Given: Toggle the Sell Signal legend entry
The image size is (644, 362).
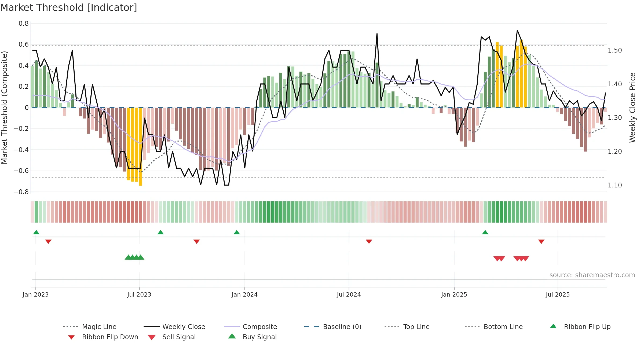Looking at the screenshot, I should click(172, 337).
